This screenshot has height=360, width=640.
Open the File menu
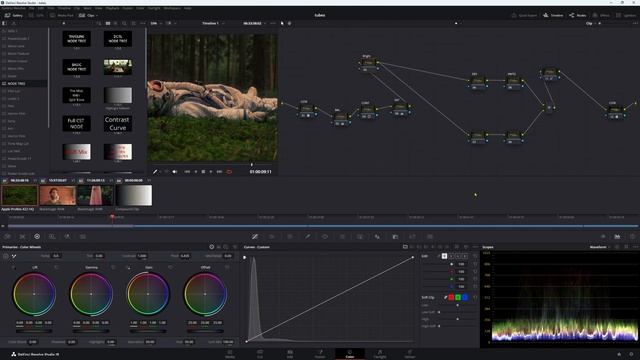[31, 8]
